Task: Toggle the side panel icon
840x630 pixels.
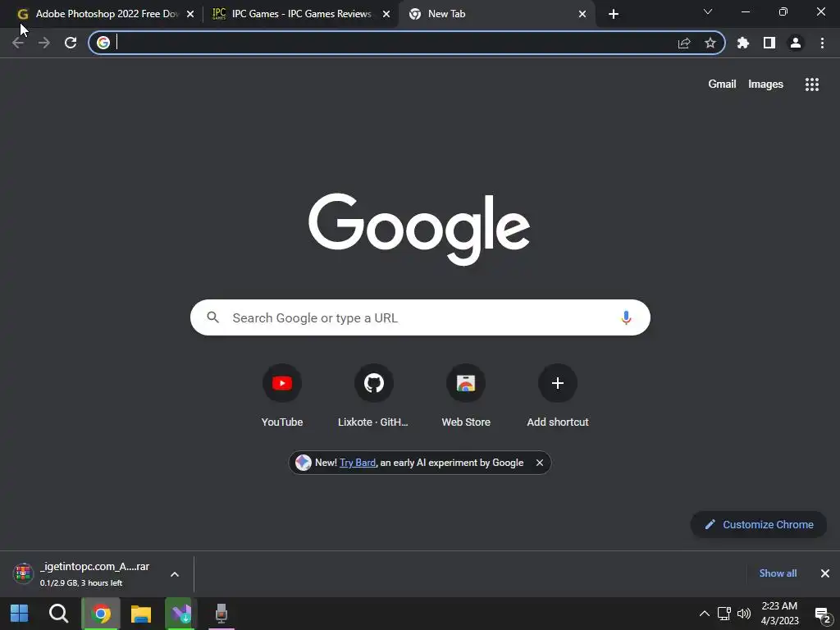Action: [769, 43]
